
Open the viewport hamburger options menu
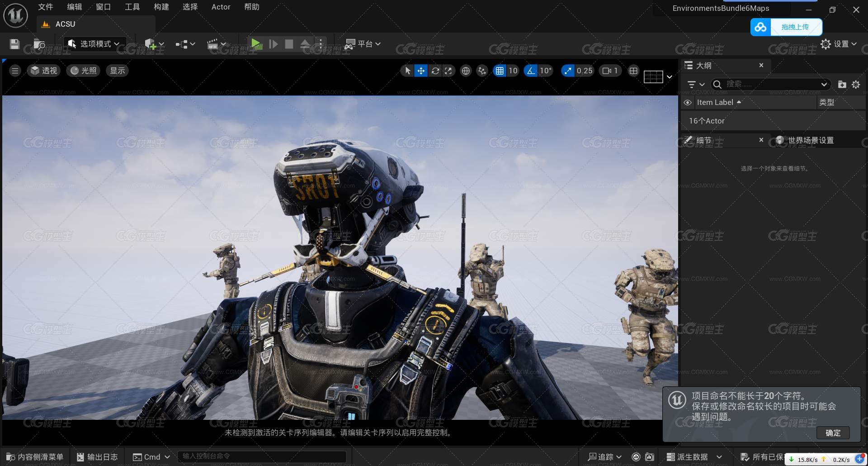(15, 71)
